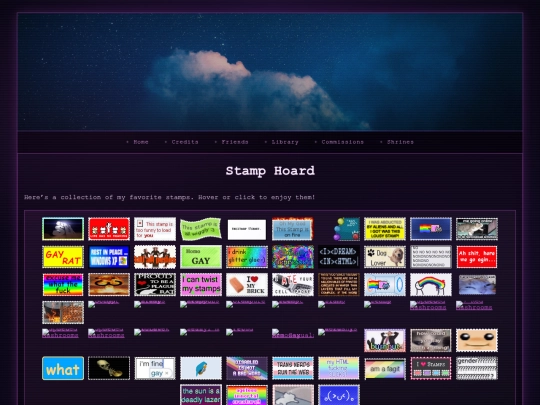540x405 pixels.
Task: Select the 'the sun is a deadly lazer' stamp
Action: click(x=201, y=395)
